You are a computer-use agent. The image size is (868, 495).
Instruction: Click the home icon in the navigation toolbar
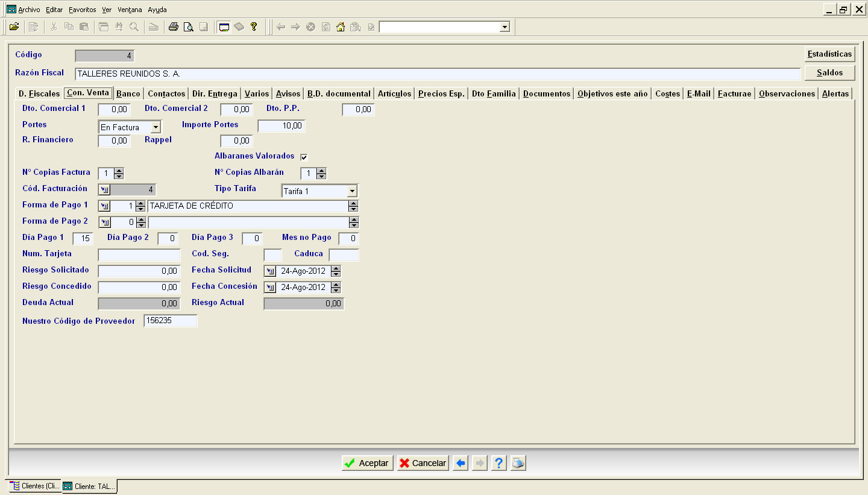(x=341, y=27)
